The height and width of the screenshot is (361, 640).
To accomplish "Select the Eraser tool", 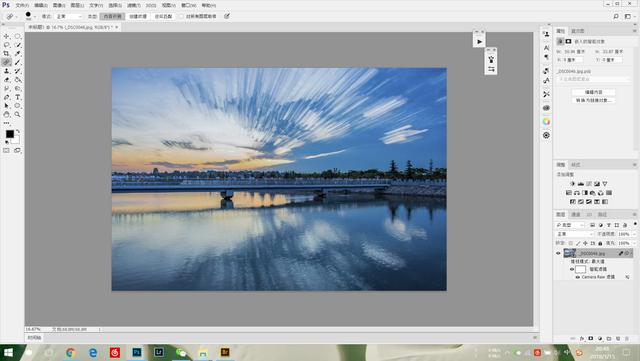I will click(x=7, y=80).
